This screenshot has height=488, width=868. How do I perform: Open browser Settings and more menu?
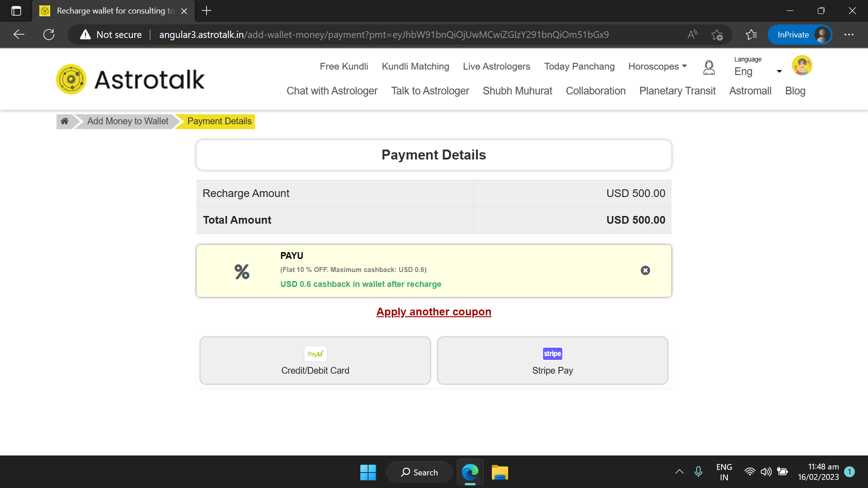tap(849, 34)
